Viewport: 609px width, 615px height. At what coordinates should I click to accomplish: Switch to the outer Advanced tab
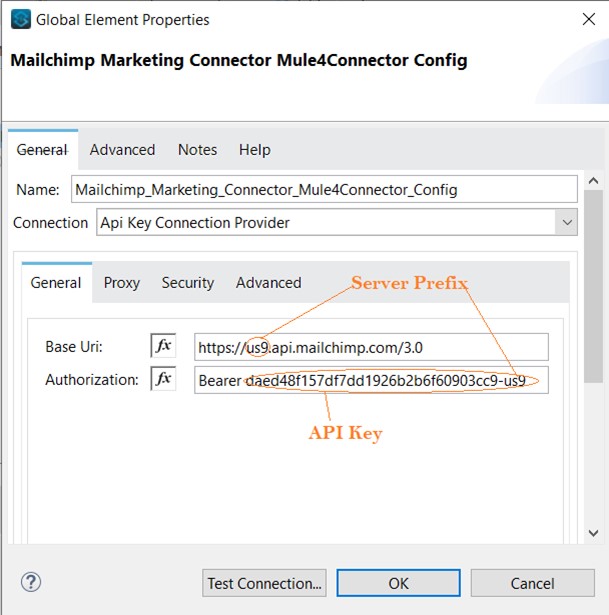(122, 150)
